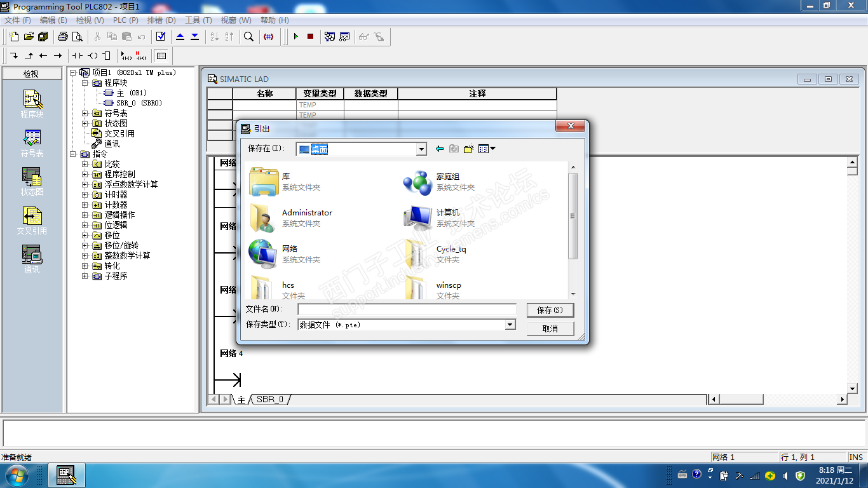The image size is (868, 488).
Task: Collapse the 程序块 tree node
Action: 85,83
